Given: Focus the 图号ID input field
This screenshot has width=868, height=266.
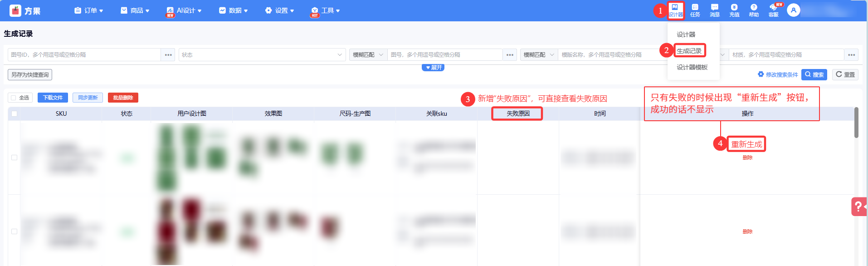Looking at the screenshot, I should click(84, 55).
